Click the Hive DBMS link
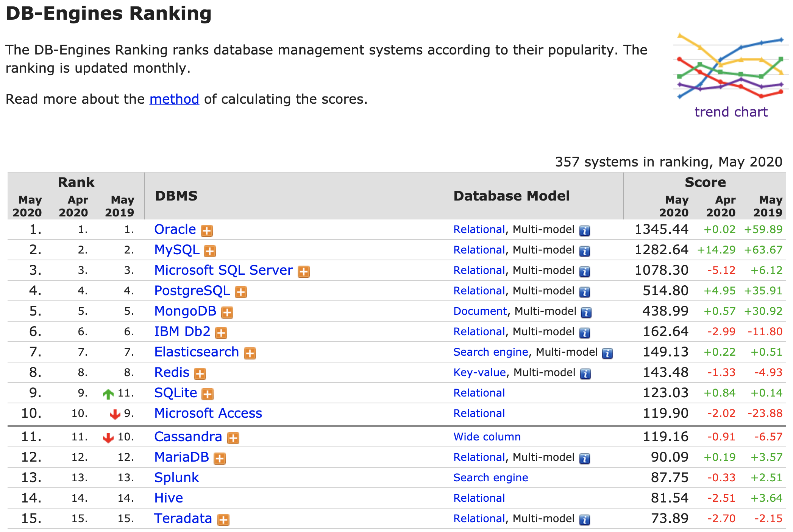 coord(169,498)
